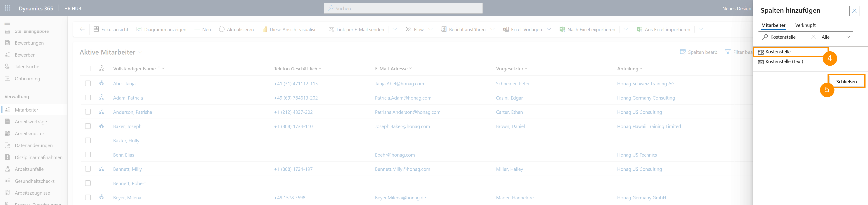The width and height of the screenshot is (868, 205).
Task: Open manager link Casini, Edgar
Action: 509,98
